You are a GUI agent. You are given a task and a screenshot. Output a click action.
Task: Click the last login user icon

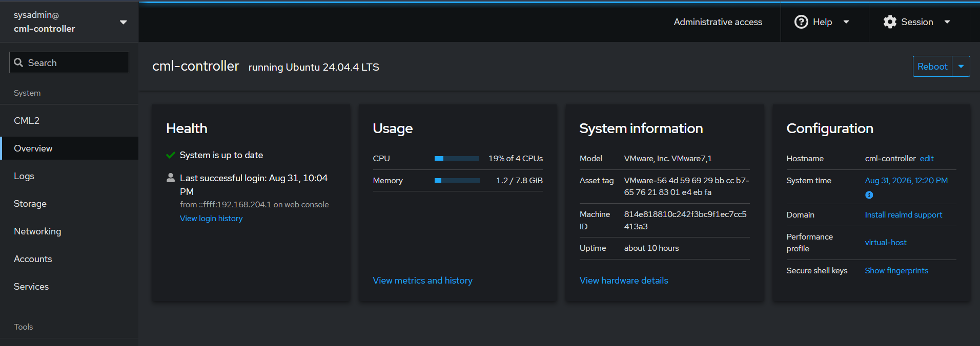[171, 178]
